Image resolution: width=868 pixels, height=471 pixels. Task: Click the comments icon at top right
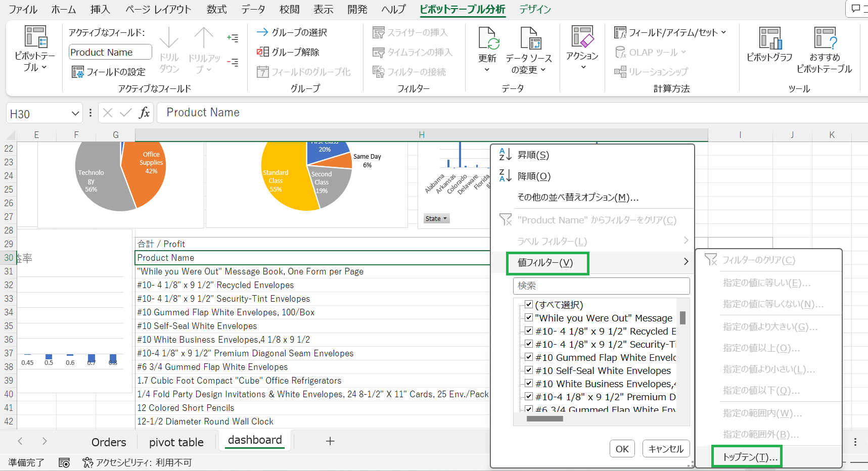tap(855, 9)
